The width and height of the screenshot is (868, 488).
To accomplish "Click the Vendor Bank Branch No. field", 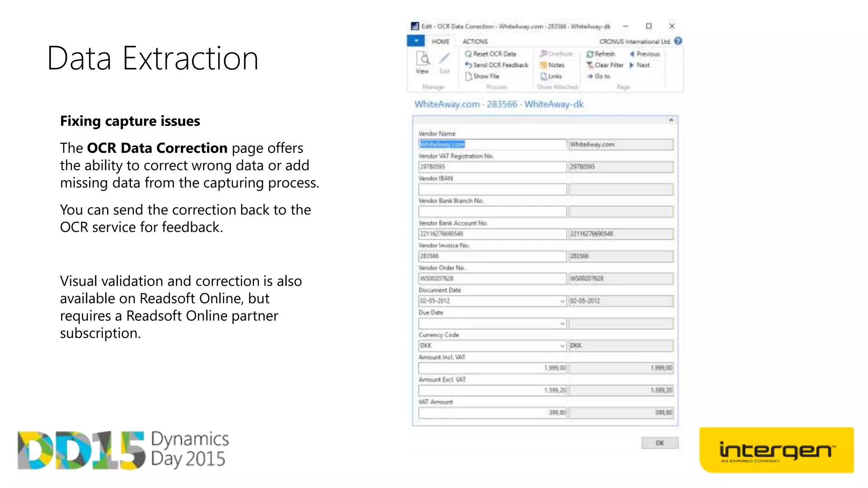I will click(492, 211).
